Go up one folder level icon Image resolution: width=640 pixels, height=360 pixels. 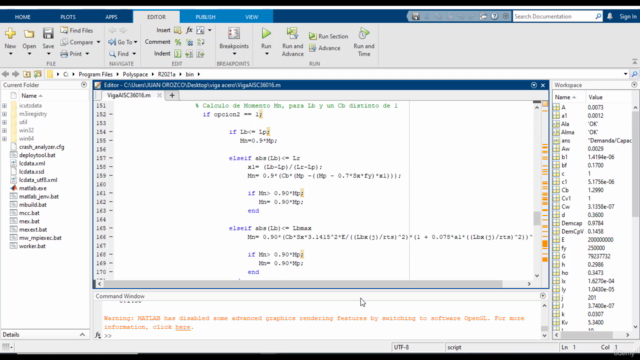[x=27, y=74]
